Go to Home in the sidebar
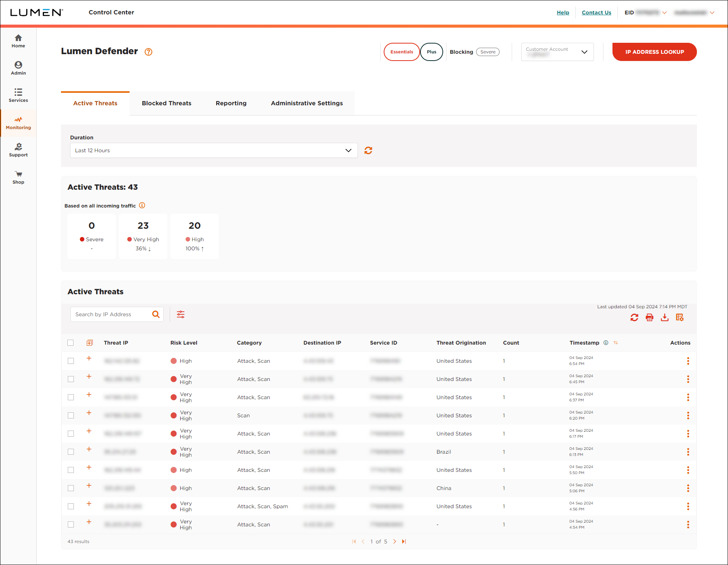This screenshot has width=728, height=565. (x=18, y=41)
